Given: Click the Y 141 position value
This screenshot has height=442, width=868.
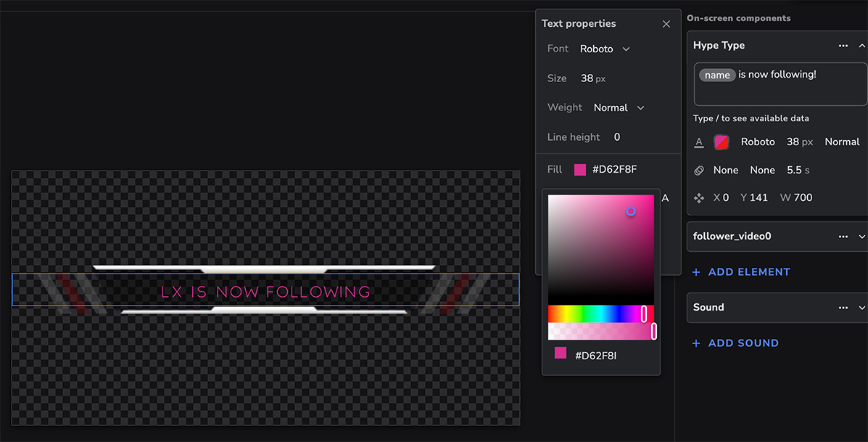Looking at the screenshot, I should 754,197.
